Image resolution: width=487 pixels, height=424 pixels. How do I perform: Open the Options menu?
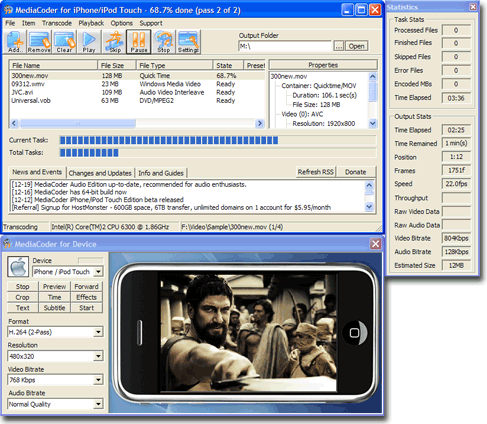click(122, 23)
